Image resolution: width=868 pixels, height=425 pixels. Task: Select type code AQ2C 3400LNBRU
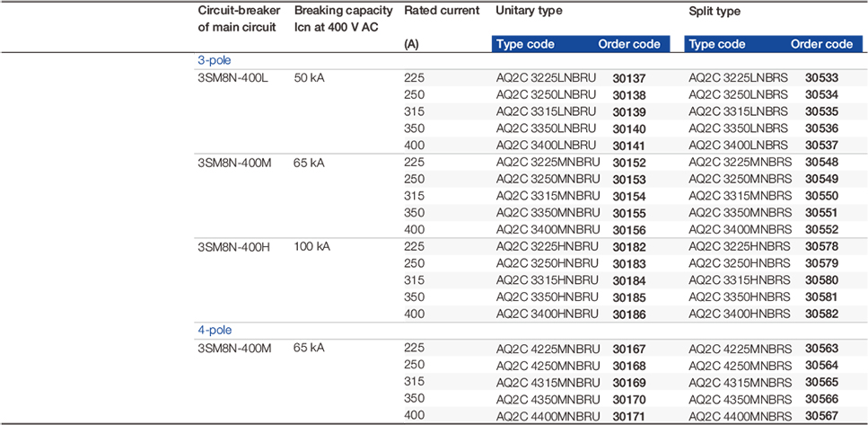[x=546, y=146]
